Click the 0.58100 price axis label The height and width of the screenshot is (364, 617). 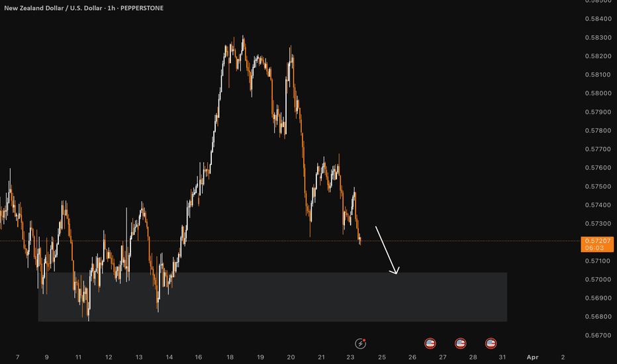point(598,75)
